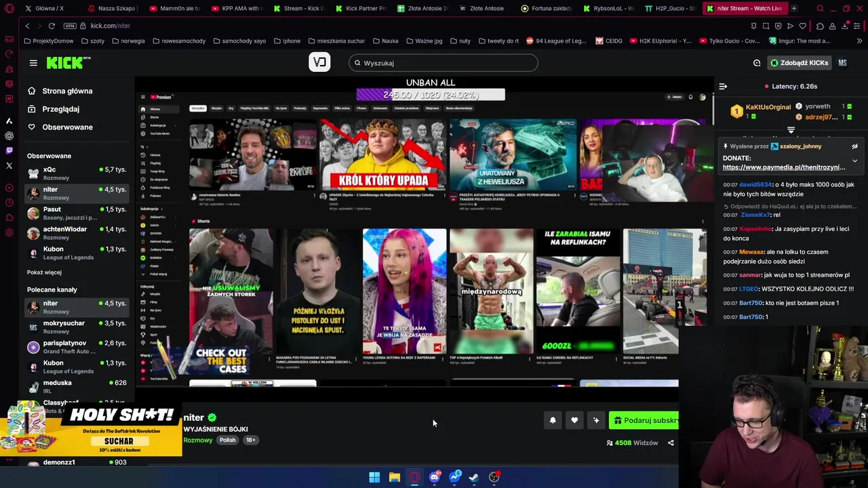Open demonzz1 channel at sidebar bottom
This screenshot has width=868, height=488.
pos(76,462)
